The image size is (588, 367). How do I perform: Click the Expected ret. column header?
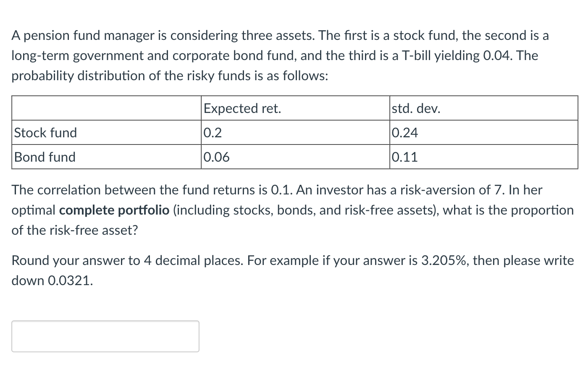(x=242, y=108)
